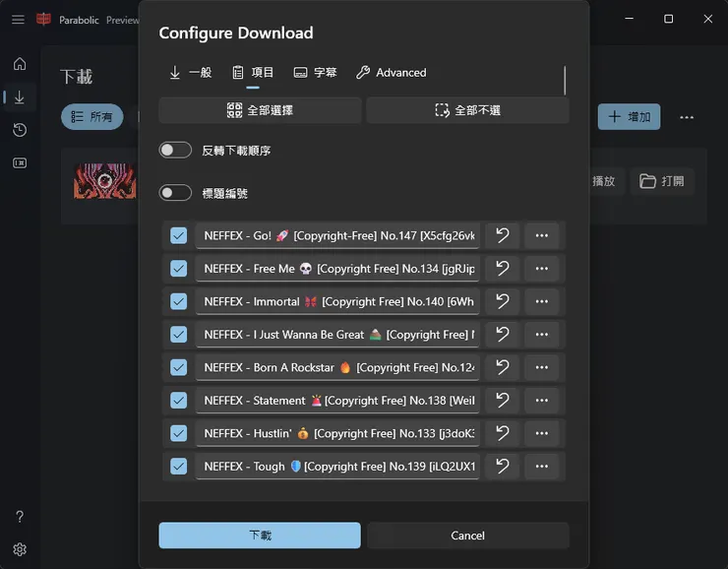728x569 pixels.
Task: Select the 所有 filter in downloads
Action: tap(91, 116)
